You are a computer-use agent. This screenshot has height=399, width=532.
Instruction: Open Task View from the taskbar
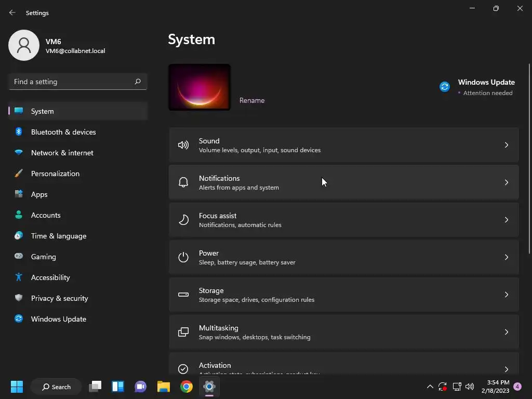click(x=95, y=387)
